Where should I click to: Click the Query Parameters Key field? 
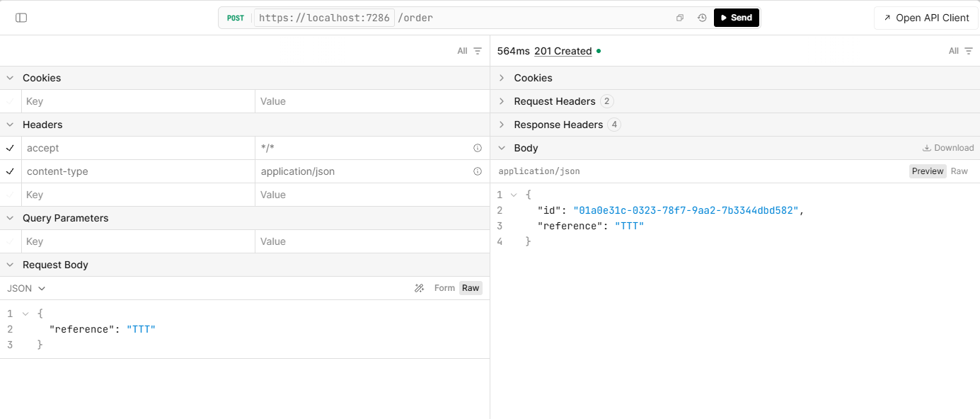click(138, 241)
